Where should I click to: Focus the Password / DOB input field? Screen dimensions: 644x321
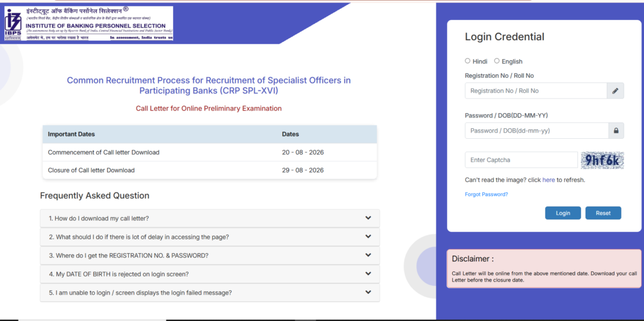536,131
